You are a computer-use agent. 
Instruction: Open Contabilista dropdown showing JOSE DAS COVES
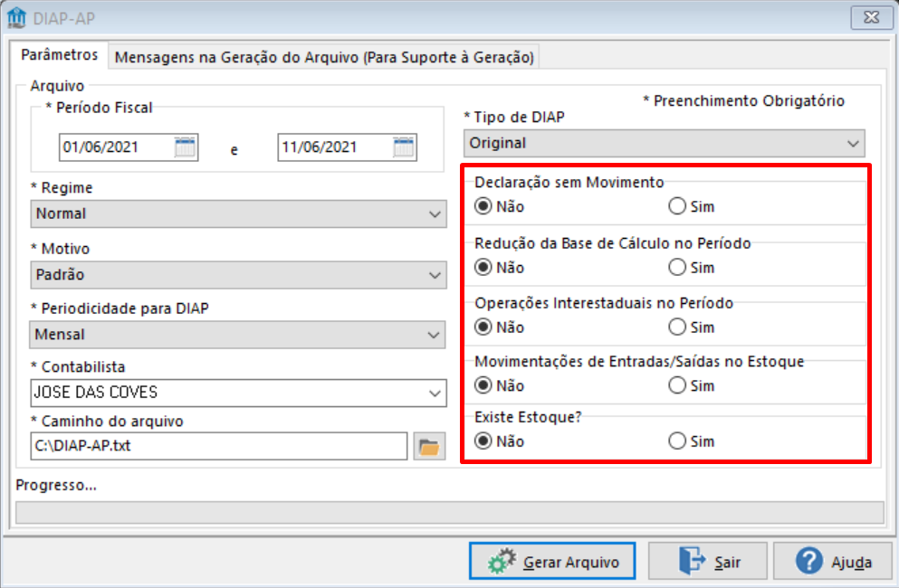(238, 394)
